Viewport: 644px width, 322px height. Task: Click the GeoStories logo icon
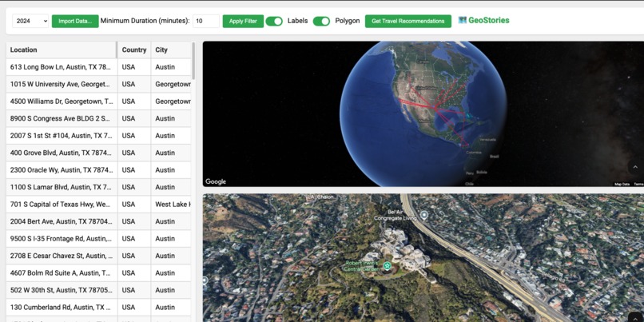point(463,20)
